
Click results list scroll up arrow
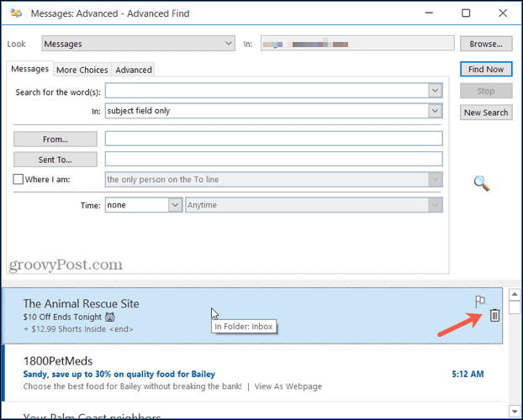tap(515, 294)
